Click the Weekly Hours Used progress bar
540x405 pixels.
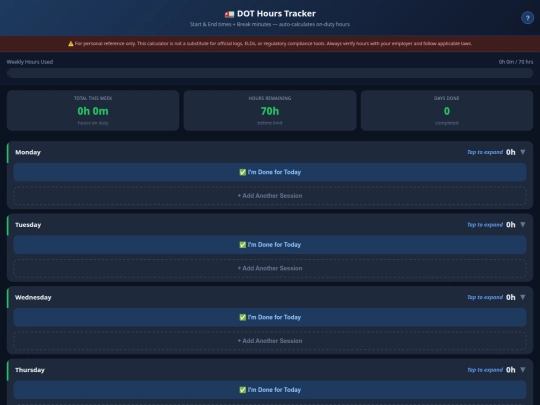click(270, 73)
